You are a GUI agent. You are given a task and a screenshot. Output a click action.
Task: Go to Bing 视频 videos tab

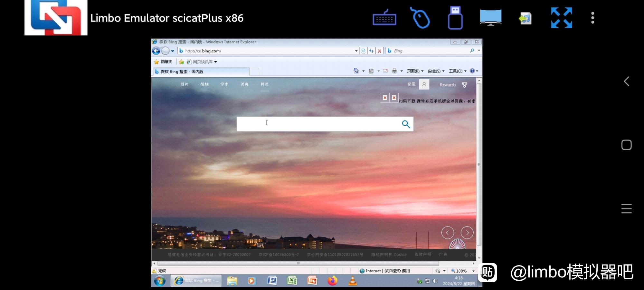204,84
